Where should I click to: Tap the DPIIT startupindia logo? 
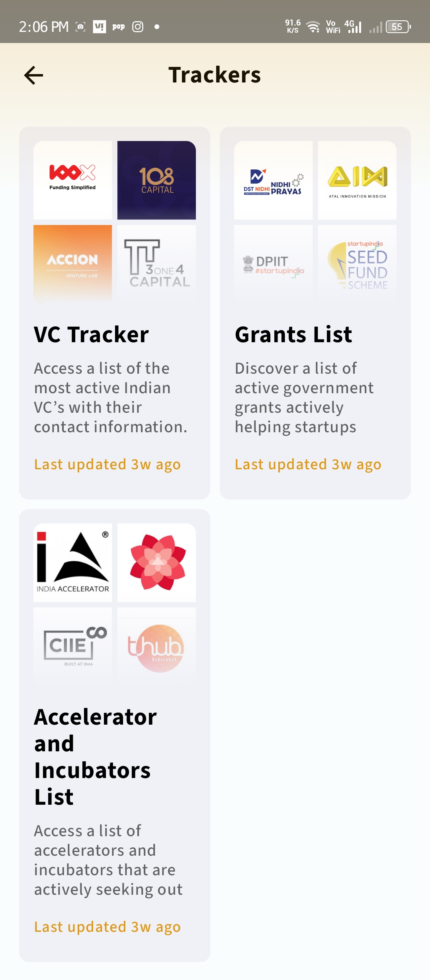[273, 264]
